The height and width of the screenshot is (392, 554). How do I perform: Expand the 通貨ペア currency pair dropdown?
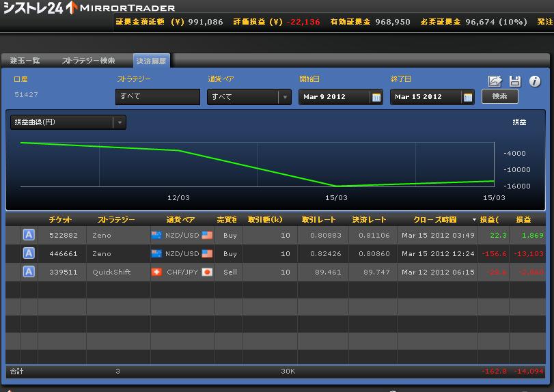coord(285,97)
